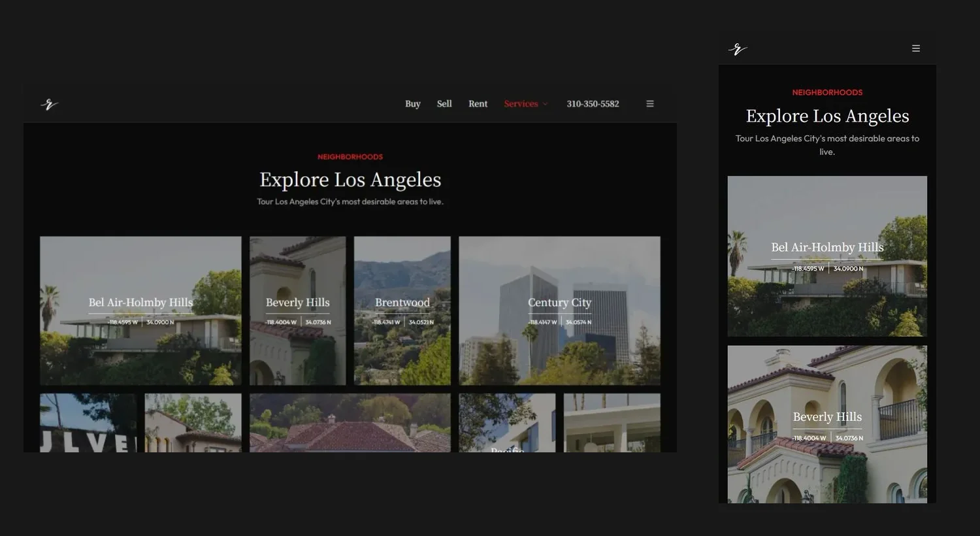Click 'Explore Los Angeles' heading in mobile view
This screenshot has height=536, width=980.
tap(827, 116)
